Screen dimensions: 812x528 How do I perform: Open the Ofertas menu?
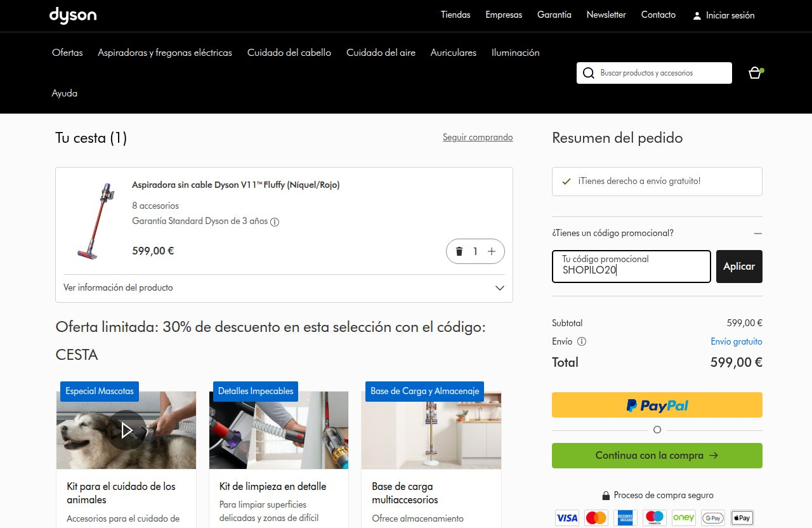67,53
